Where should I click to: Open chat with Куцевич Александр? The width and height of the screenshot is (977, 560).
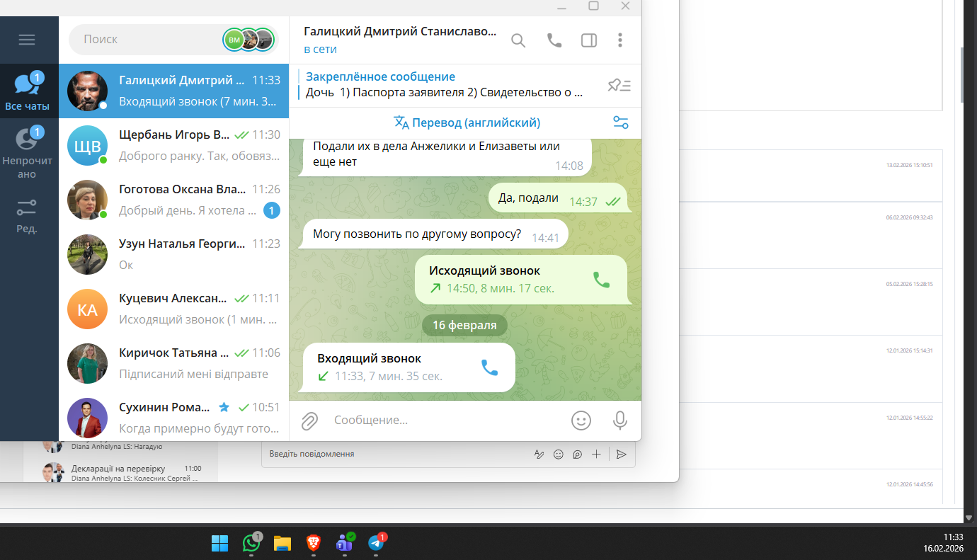click(173, 309)
